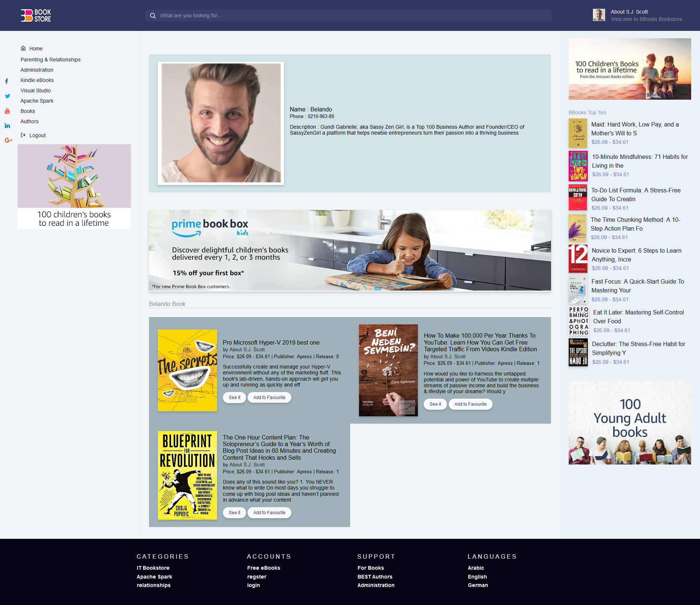Viewport: 700px width, 605px height.
Task: Open 'The Secrets' yellow book cover
Action: [x=187, y=370]
